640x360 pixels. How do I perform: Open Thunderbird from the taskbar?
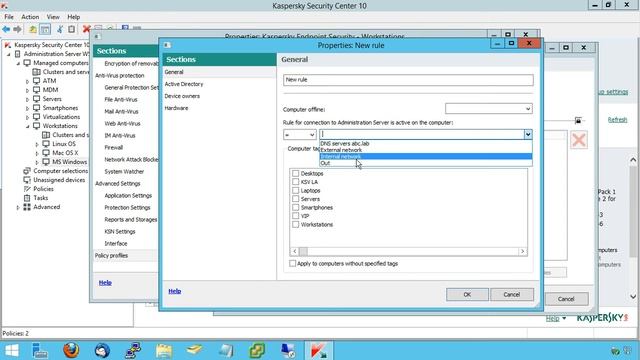pos(102,351)
